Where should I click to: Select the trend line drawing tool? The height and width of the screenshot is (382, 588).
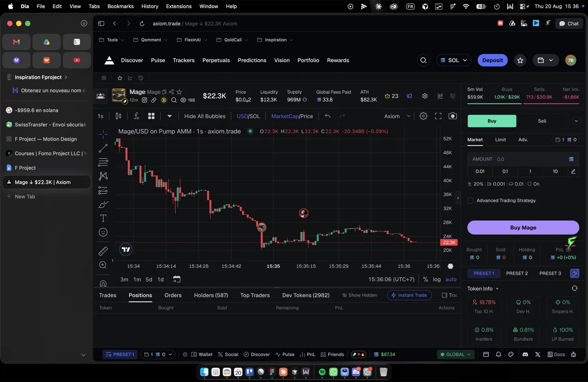103,148
